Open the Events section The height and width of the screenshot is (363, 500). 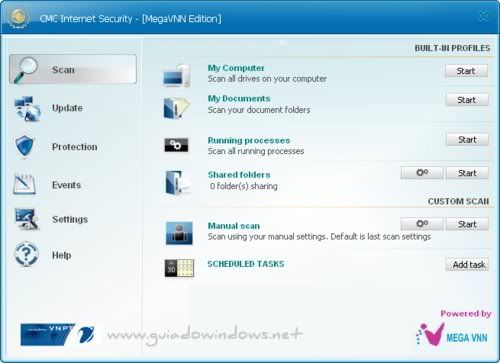tap(66, 185)
